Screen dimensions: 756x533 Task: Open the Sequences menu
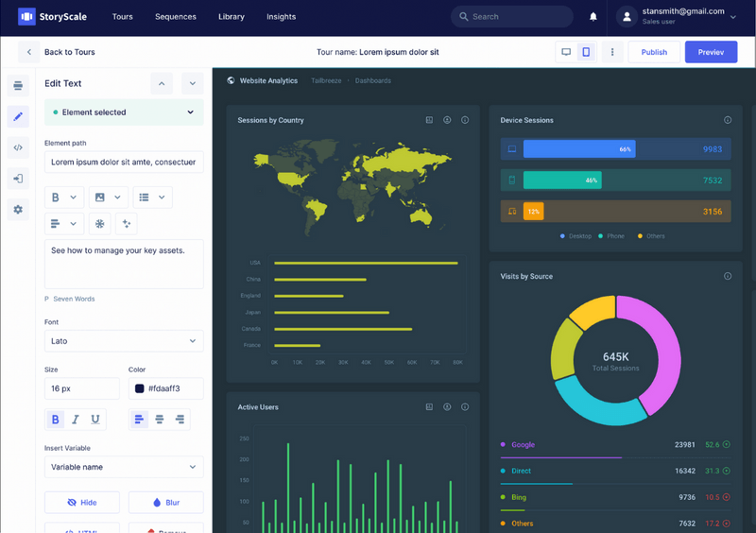[x=176, y=17]
